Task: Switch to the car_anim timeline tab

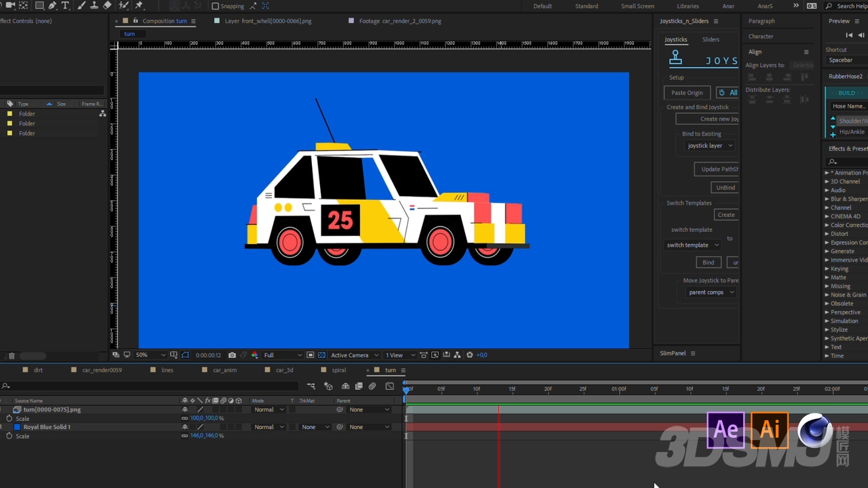Action: pos(224,370)
